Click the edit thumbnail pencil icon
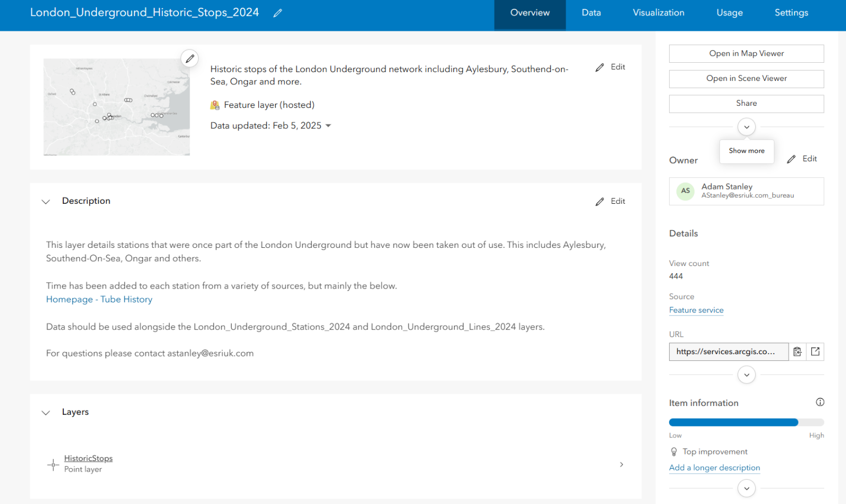This screenshot has width=846, height=504. coord(190,58)
